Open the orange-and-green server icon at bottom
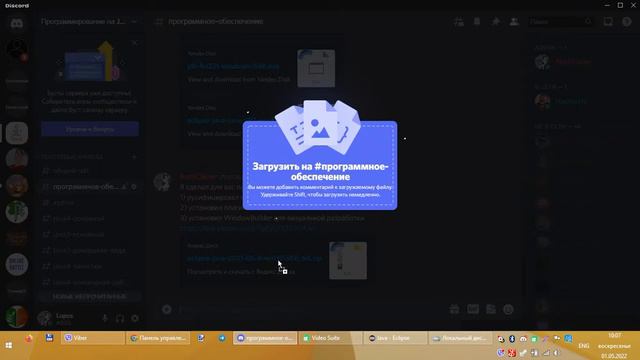Screen dimensions: 640x360 (x=17, y=316)
